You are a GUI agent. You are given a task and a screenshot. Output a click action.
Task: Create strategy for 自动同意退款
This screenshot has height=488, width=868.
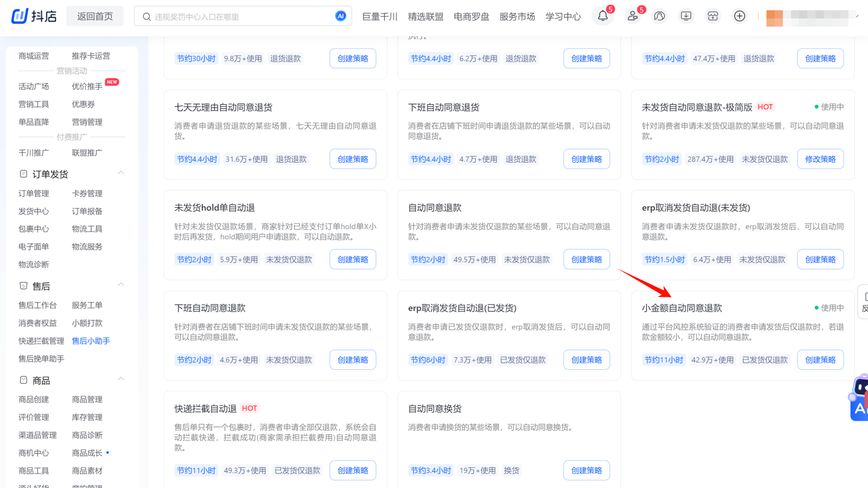click(x=587, y=259)
